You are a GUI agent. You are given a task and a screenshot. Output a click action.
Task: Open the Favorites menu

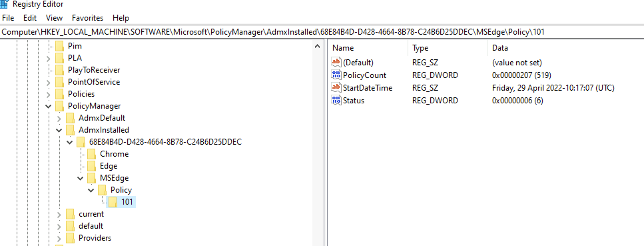(87, 18)
